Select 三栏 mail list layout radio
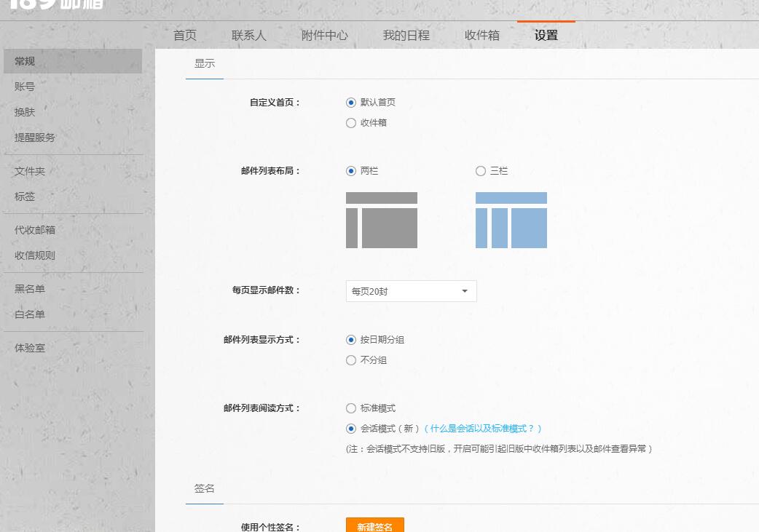The image size is (759, 532). [481, 171]
